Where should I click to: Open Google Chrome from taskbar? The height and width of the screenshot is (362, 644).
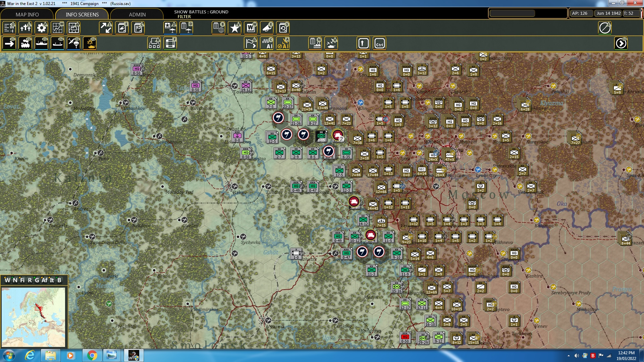[92, 355]
